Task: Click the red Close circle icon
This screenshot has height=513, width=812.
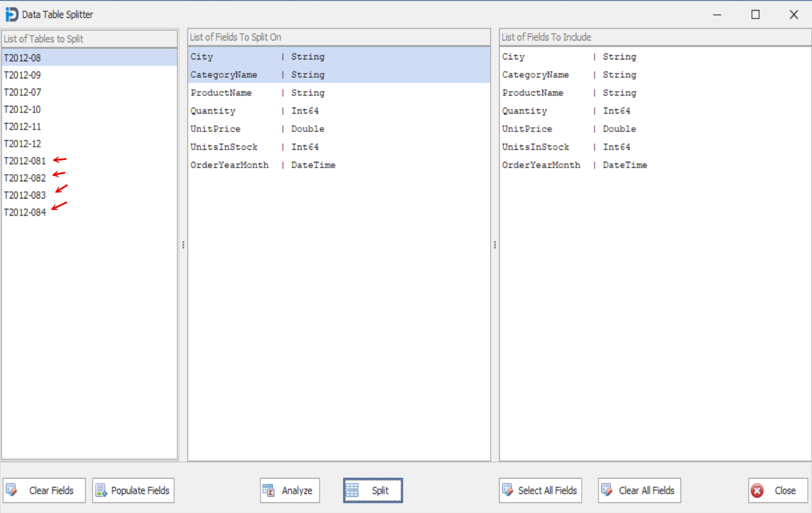Action: click(757, 490)
